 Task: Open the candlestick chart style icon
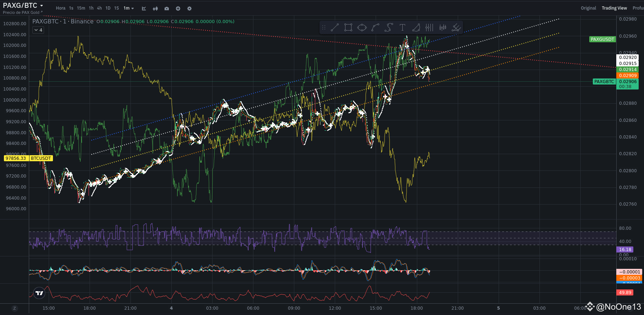[155, 8]
